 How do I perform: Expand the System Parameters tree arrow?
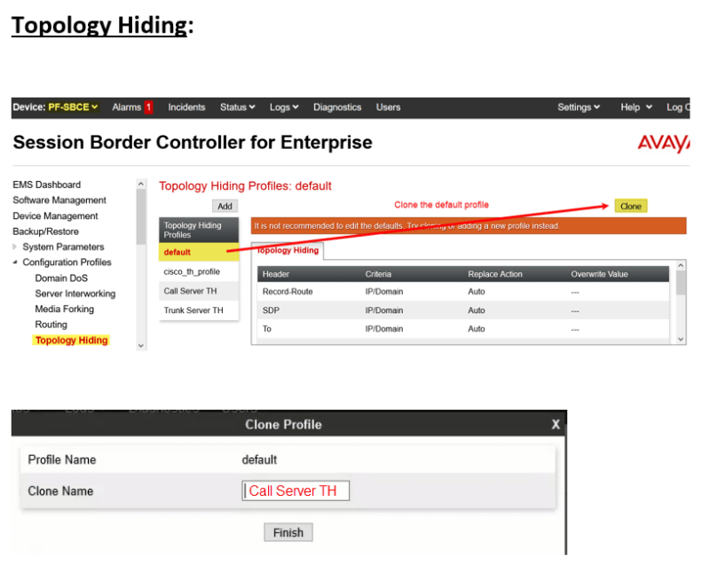[14, 247]
